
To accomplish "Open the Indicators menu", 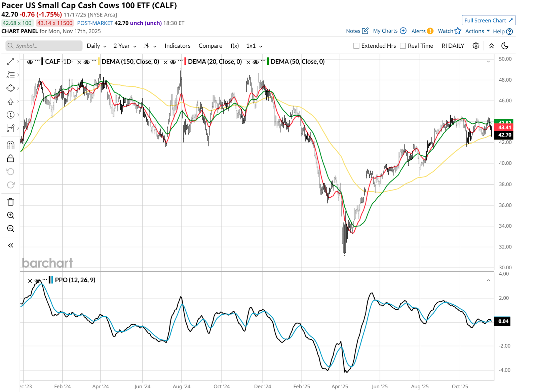I will pos(177,46).
